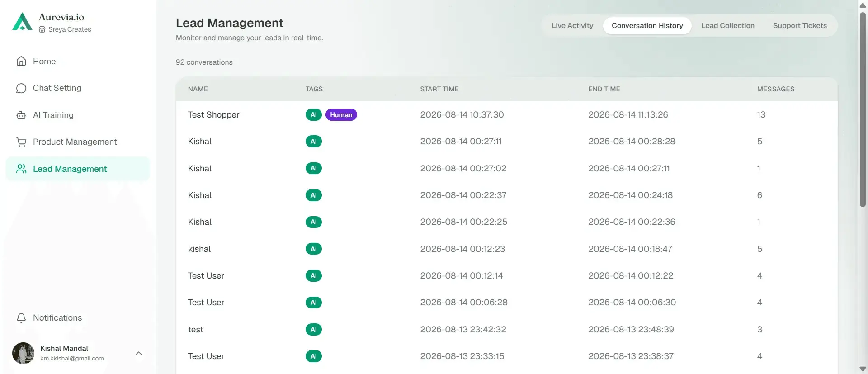Open the Support Tickets tab
868x374 pixels.
(800, 26)
